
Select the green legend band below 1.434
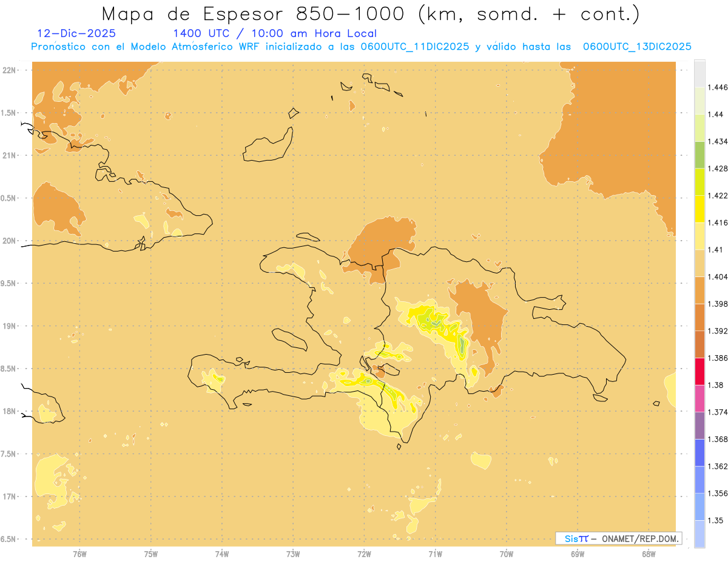click(699, 155)
